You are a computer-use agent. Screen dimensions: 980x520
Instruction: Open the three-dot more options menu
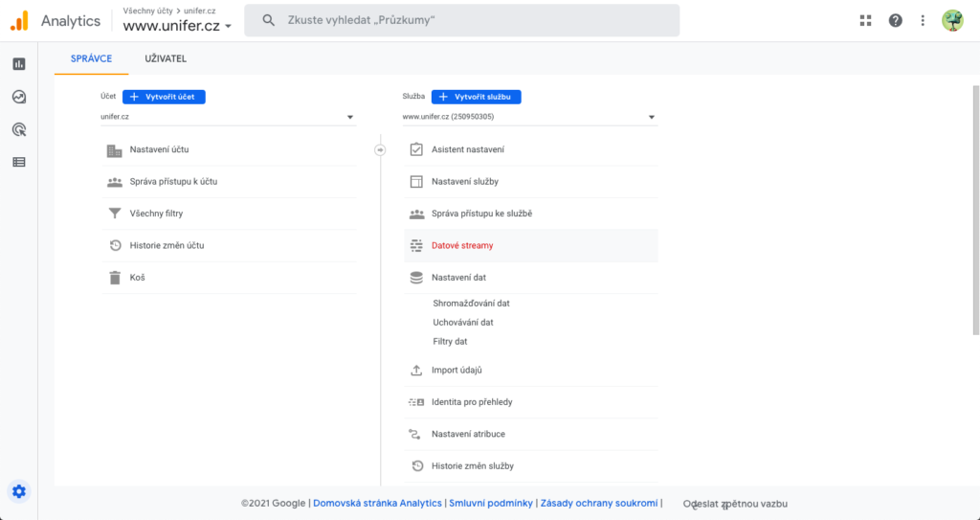[x=923, y=20]
